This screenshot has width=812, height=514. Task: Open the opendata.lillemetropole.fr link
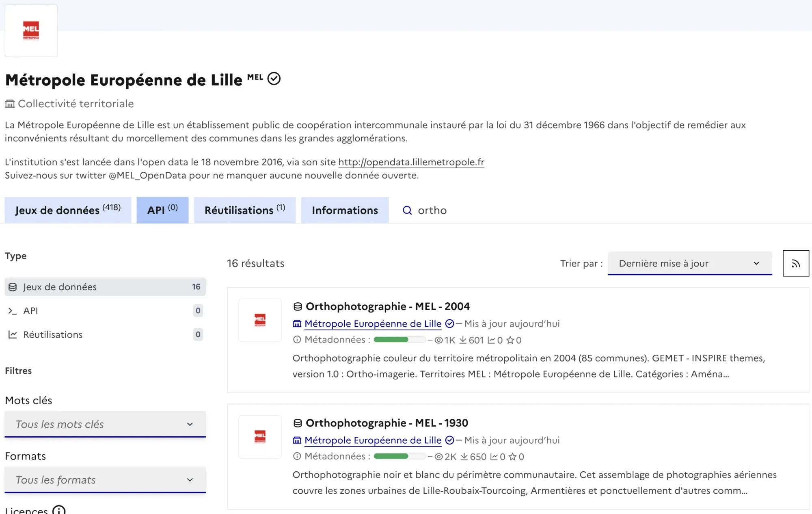411,162
